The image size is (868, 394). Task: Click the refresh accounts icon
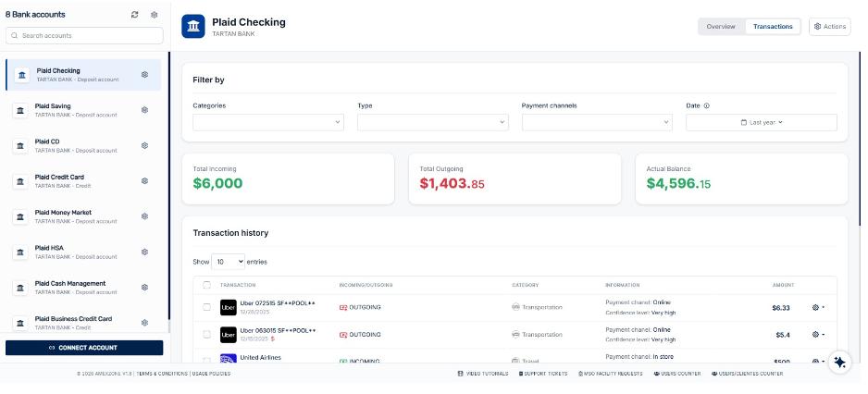(x=135, y=15)
